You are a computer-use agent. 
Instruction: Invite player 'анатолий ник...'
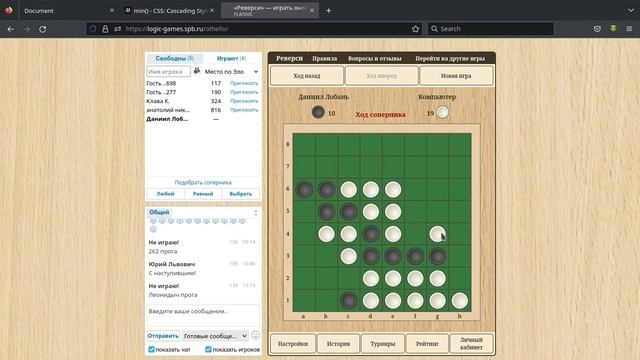[244, 110]
